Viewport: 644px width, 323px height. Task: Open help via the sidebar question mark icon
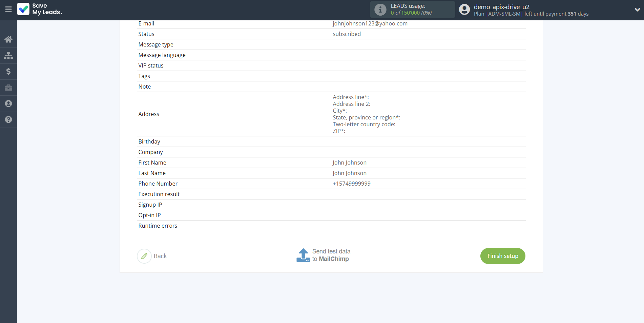point(8,119)
